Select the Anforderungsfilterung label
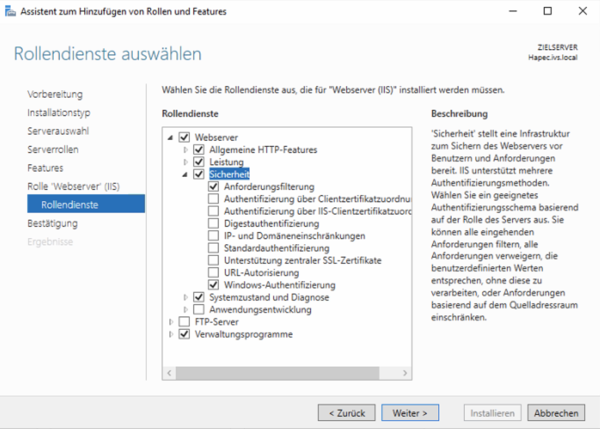 point(269,186)
